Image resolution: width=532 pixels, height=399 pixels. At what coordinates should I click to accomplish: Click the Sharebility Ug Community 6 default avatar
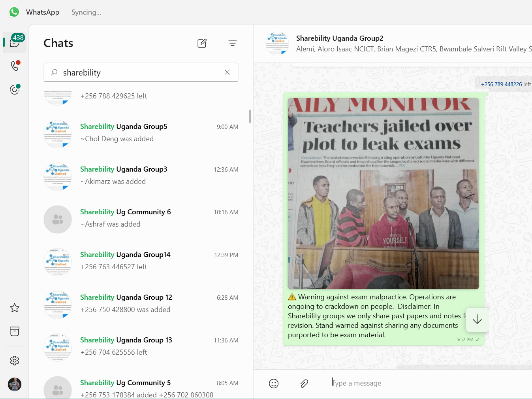[58, 219]
